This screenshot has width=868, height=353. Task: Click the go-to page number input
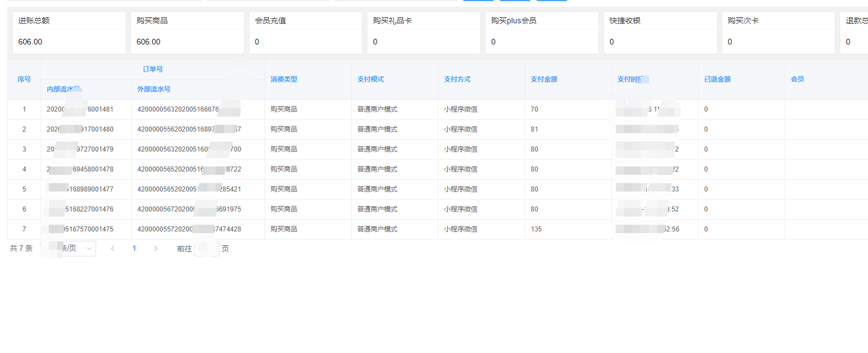click(206, 249)
